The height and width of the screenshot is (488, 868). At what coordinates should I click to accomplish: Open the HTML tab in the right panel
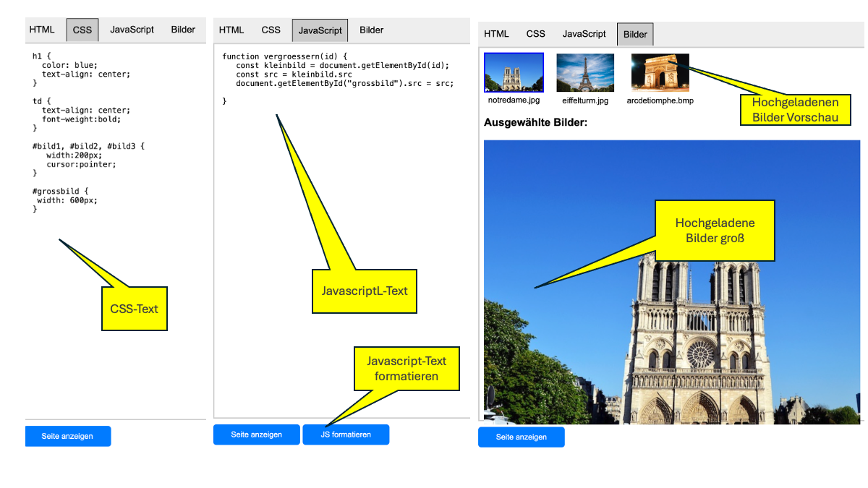click(x=496, y=34)
